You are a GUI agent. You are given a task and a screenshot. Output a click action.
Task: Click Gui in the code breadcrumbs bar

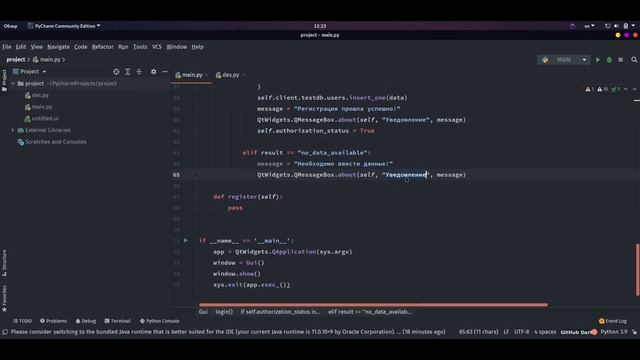click(x=203, y=312)
